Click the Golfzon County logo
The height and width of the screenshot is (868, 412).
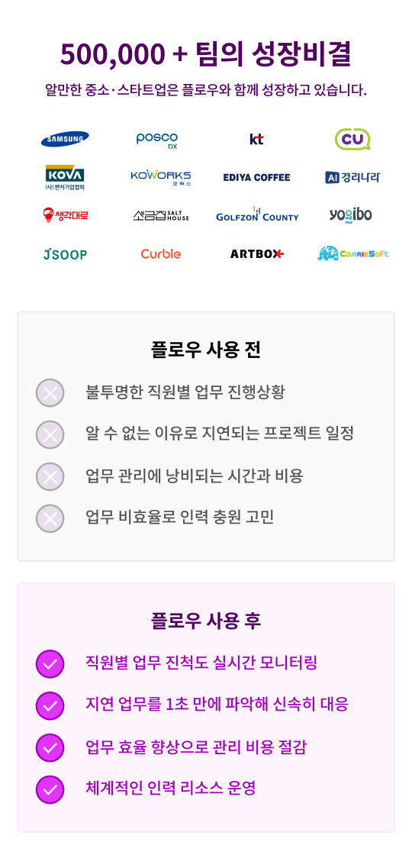pyautogui.click(x=257, y=215)
